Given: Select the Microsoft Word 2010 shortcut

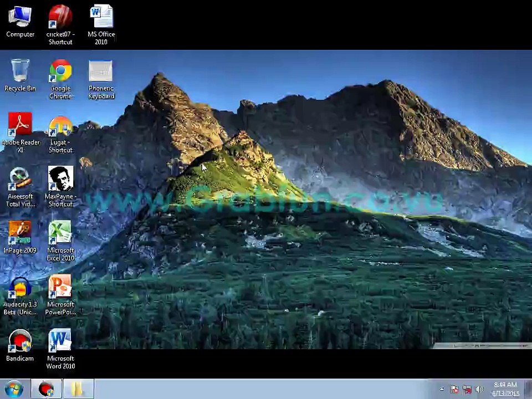Looking at the screenshot, I should tap(60, 349).
